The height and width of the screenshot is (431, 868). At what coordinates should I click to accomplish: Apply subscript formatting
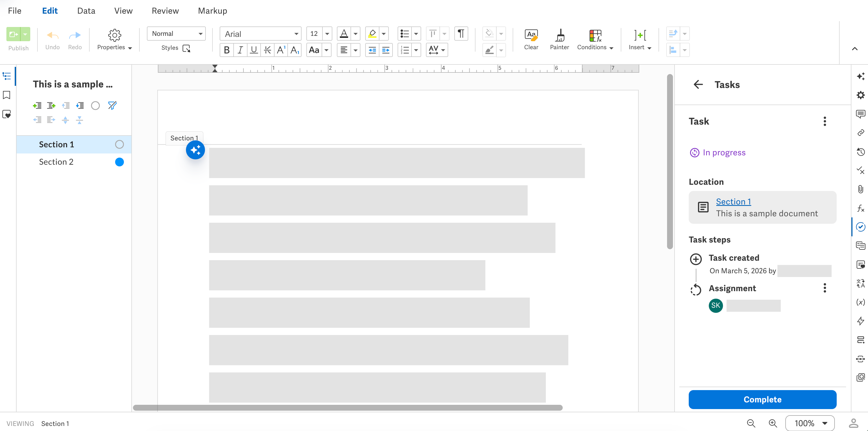295,50
